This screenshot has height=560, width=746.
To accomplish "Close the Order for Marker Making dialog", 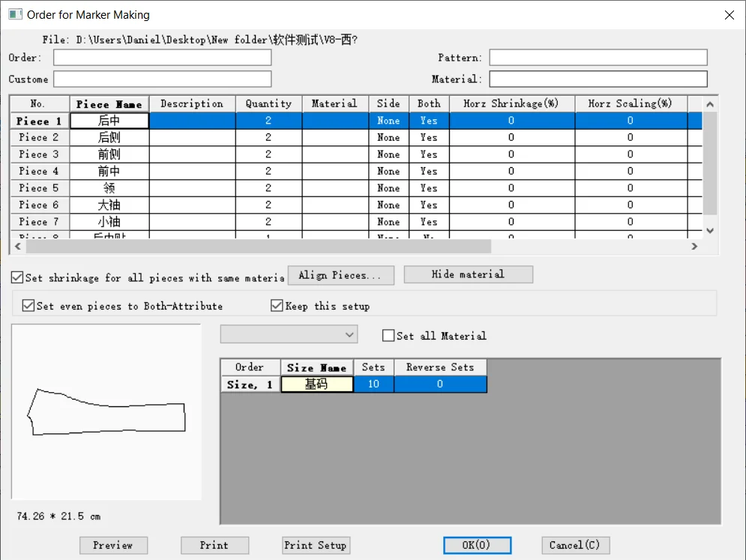I will click(x=728, y=15).
